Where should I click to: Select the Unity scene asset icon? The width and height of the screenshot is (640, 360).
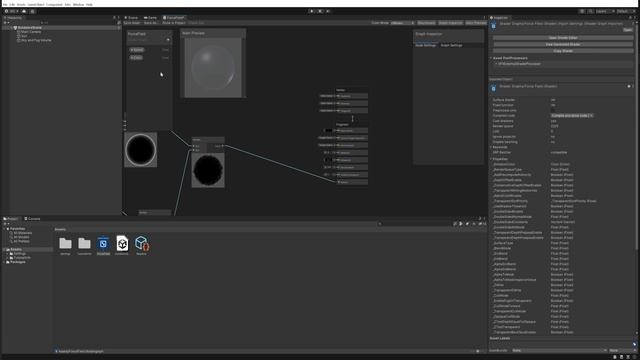click(122, 244)
